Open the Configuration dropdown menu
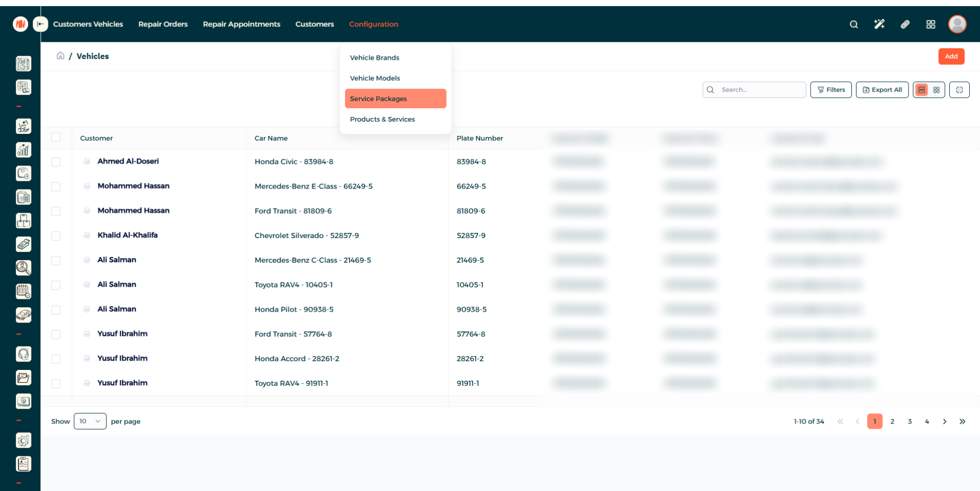980x491 pixels. (373, 24)
